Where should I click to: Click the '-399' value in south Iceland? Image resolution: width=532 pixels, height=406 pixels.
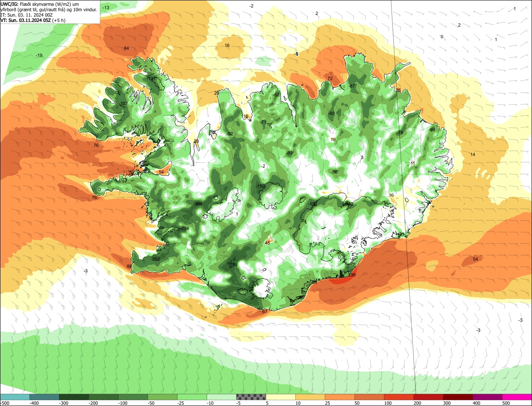pos(233,265)
